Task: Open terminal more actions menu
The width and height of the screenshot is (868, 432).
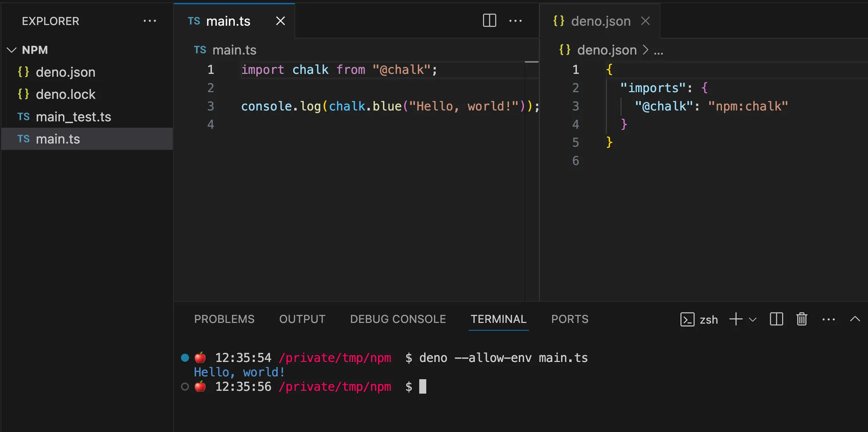Action: 829,319
